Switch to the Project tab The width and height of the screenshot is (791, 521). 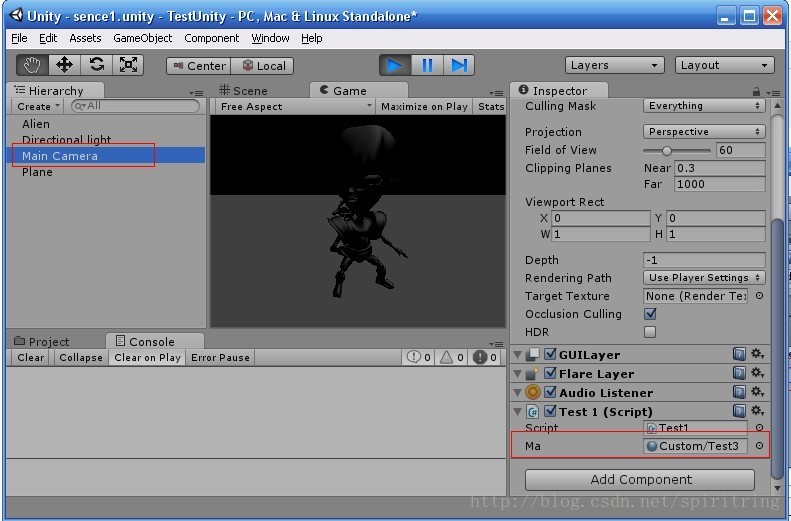point(42,341)
